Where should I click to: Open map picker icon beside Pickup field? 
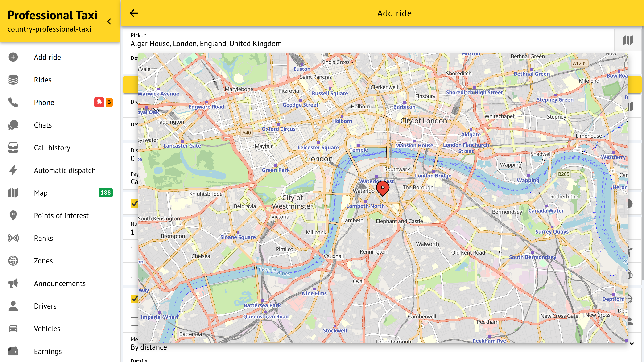[627, 40]
